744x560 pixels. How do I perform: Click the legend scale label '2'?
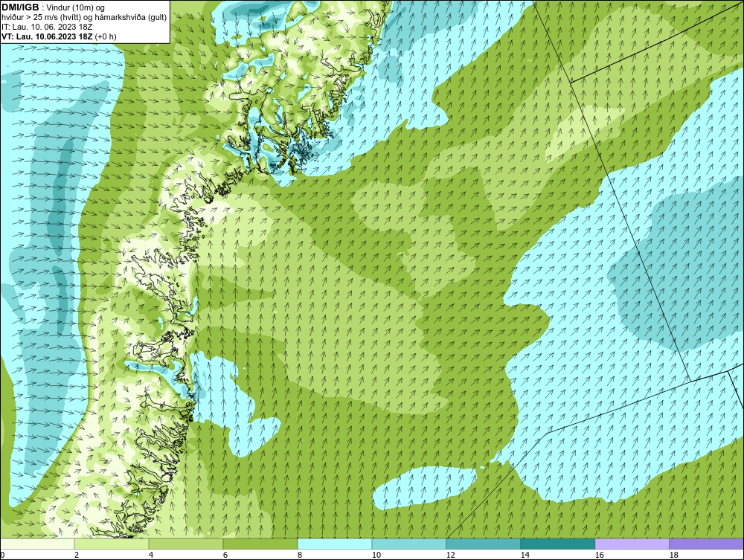click(x=77, y=555)
